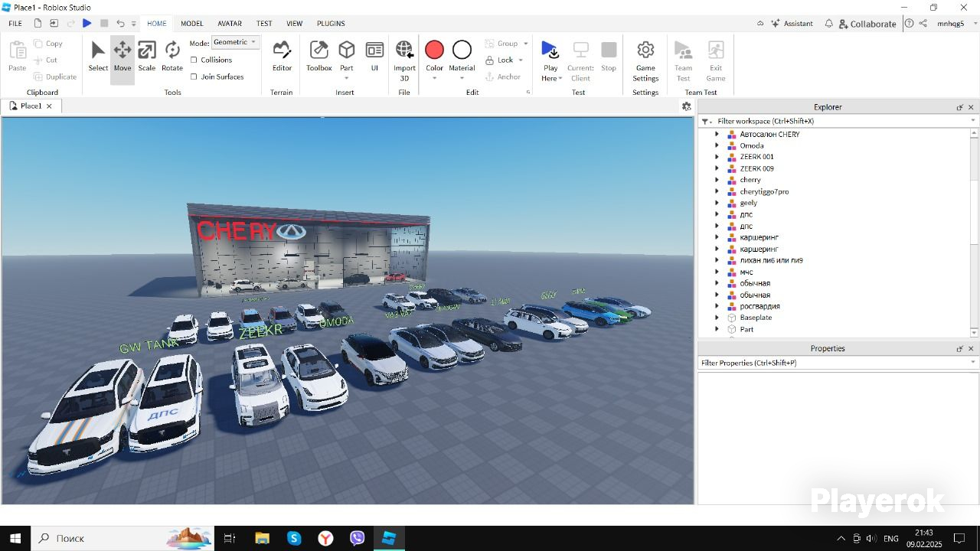The width and height of the screenshot is (980, 551).
Task: Open Game Settings
Action: pos(645,60)
